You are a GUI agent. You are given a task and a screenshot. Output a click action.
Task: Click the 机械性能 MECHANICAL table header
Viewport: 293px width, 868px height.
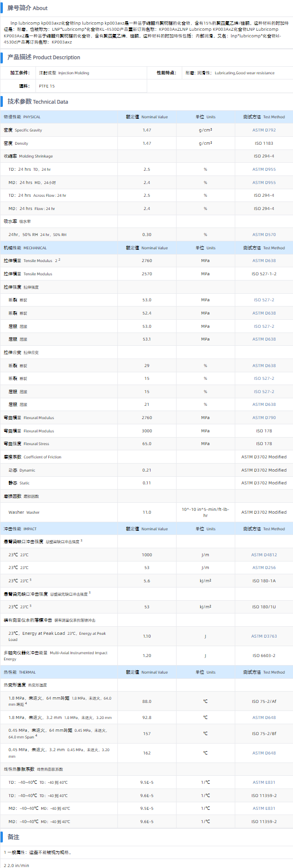tap(25, 248)
